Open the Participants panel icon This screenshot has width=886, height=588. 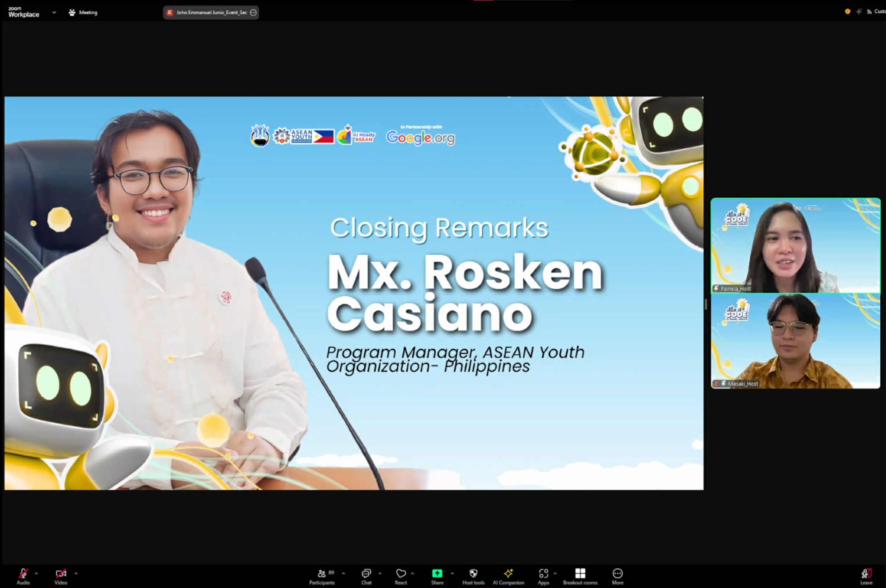point(322,574)
